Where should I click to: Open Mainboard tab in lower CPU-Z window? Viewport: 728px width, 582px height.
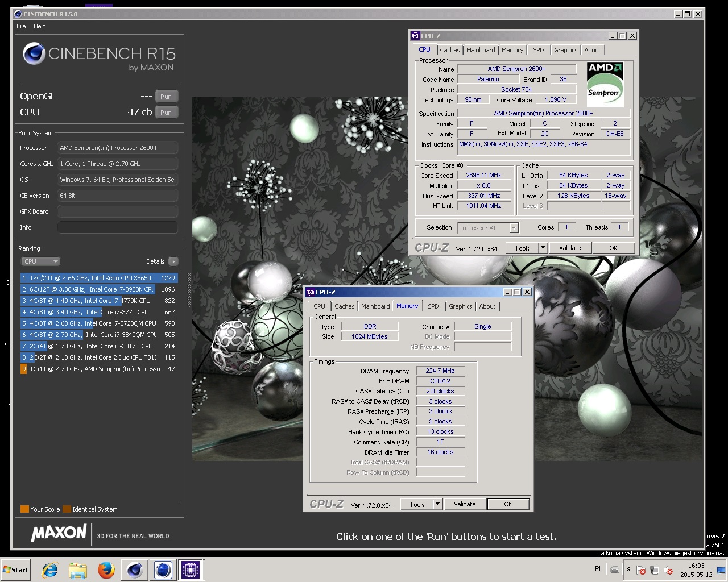tap(375, 306)
